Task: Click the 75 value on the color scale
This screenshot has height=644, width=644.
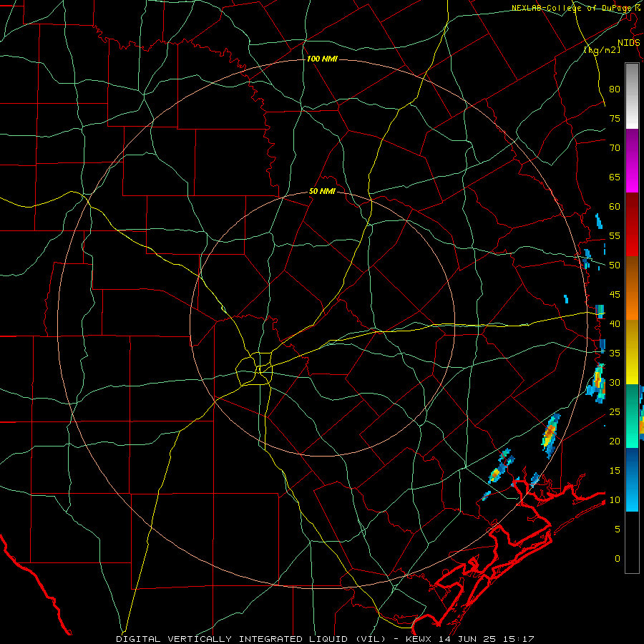Action: click(615, 118)
